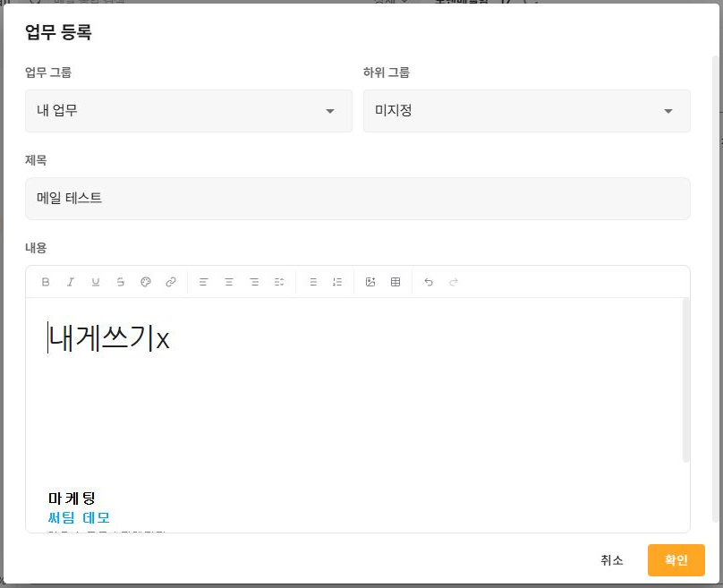723x588 pixels.
Task: Click the 썸팀 데모 blue link text
Action: point(79,517)
